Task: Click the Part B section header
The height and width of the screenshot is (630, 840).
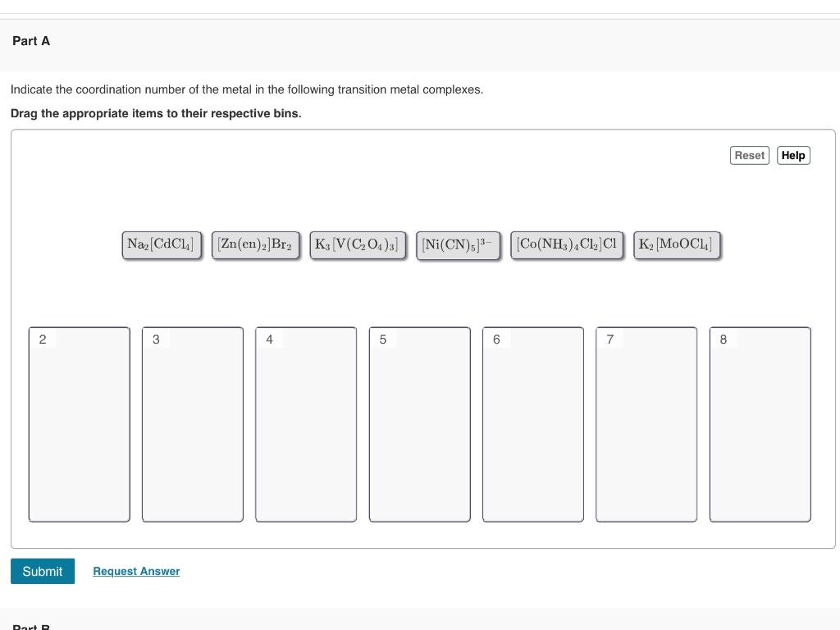Action: point(30,626)
